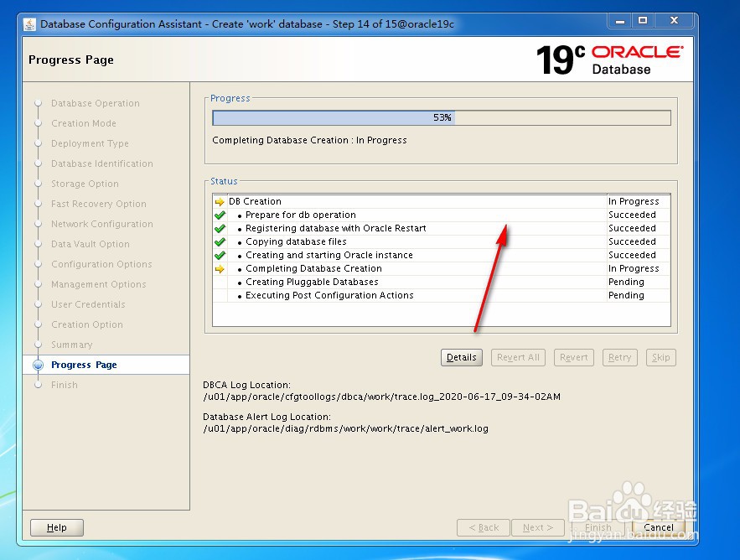Click Completing Database Creation status row

click(x=442, y=268)
